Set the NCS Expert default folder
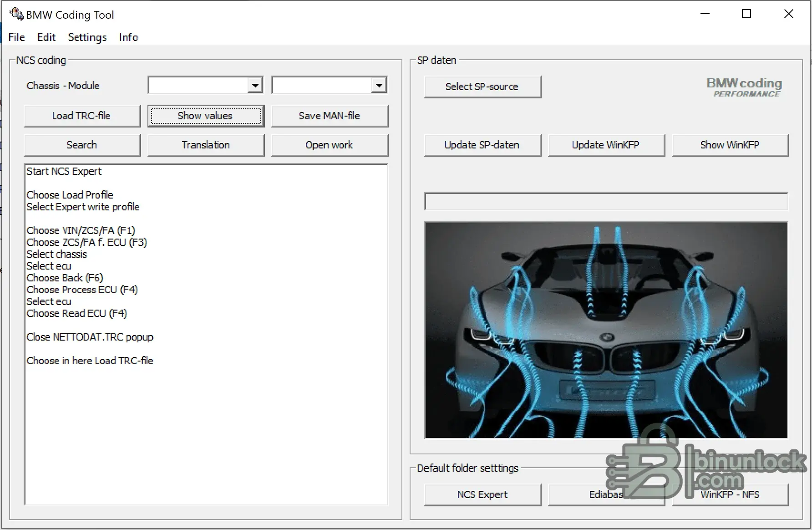 pos(482,495)
